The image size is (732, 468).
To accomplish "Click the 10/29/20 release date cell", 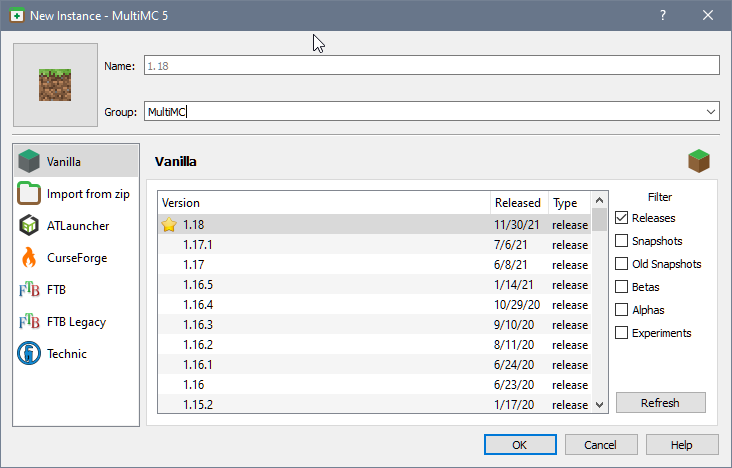I will 517,305.
